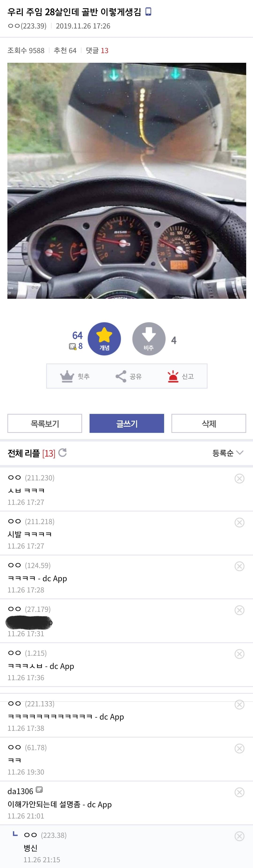Click the mobile phone icon beside title
The image size is (253, 868).
[148, 12]
